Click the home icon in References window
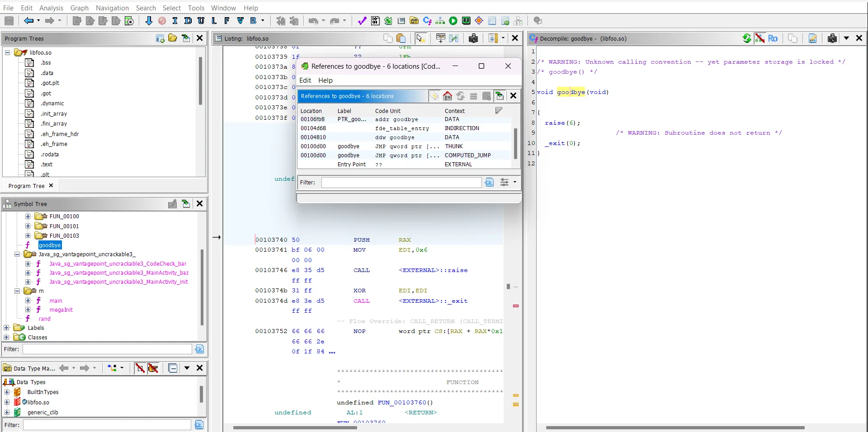Screen dimensions: 868x432 pyautogui.click(x=447, y=96)
